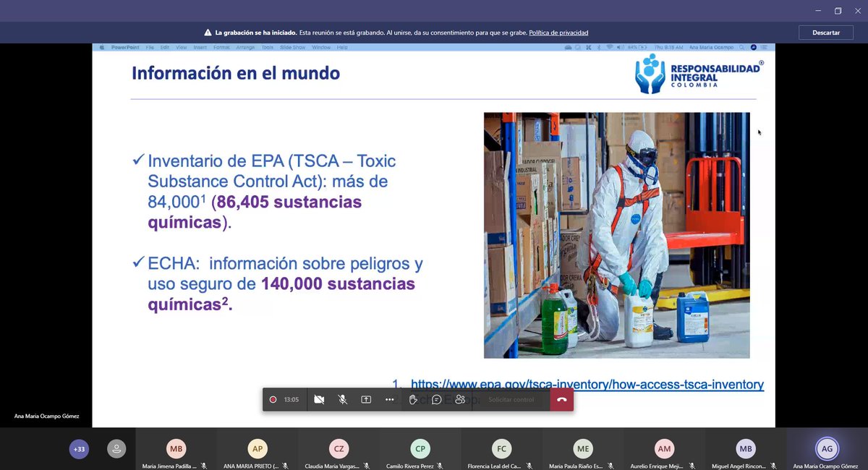Open Tools menu in shared PowerPoint

268,47
